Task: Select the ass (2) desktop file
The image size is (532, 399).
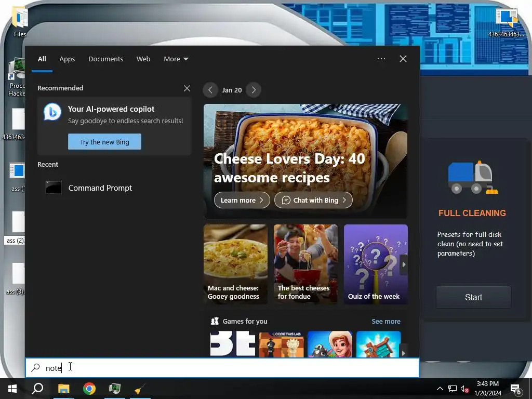Action: click(16, 228)
